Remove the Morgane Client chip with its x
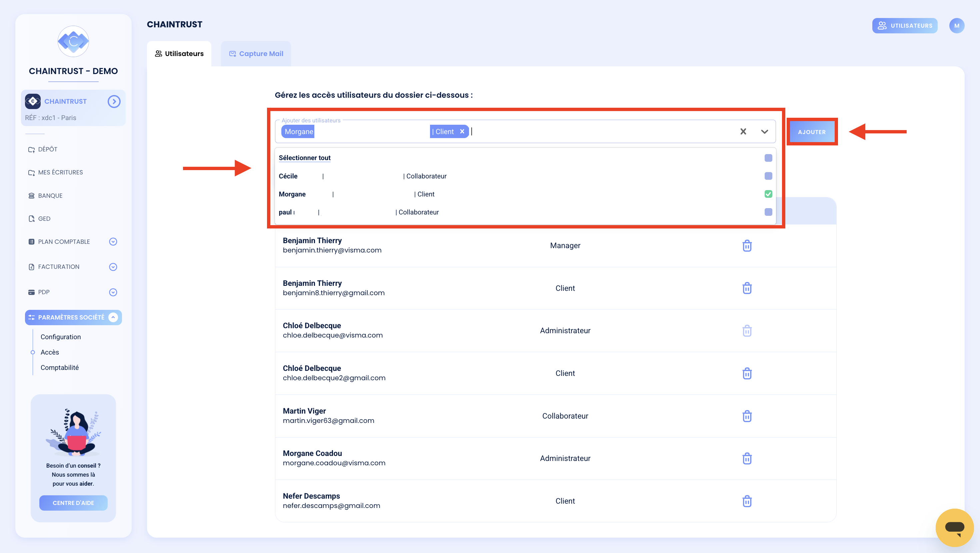Viewport: 980px width, 553px height. pyautogui.click(x=462, y=131)
